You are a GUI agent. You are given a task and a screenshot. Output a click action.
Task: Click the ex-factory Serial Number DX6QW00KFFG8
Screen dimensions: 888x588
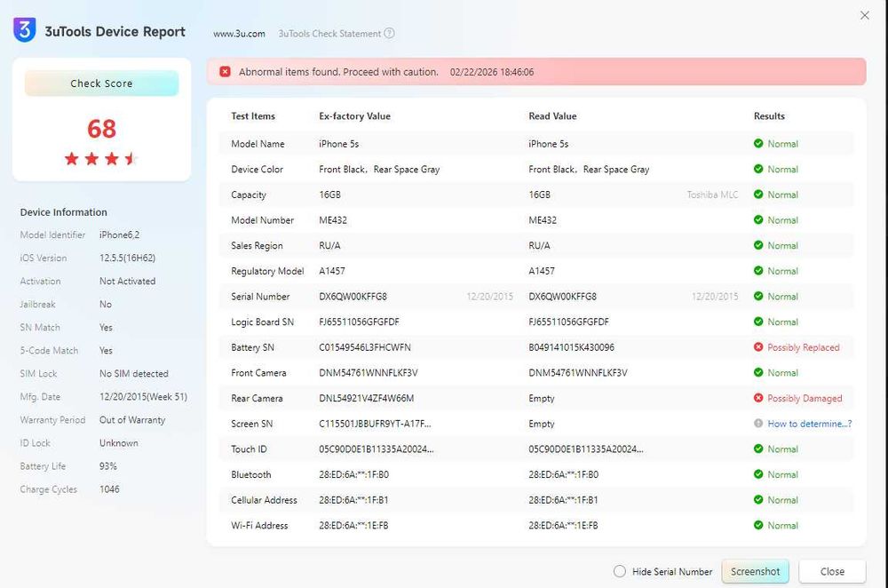[353, 297]
